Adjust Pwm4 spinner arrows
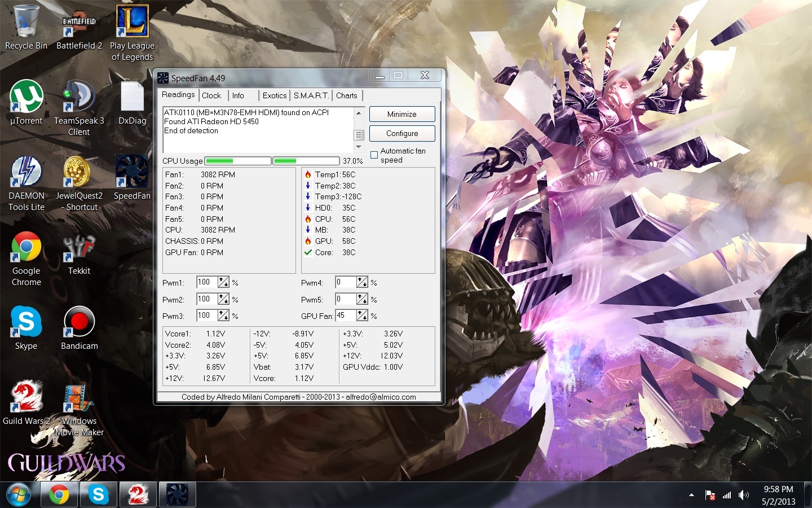This screenshot has height=508, width=812. pos(363,282)
